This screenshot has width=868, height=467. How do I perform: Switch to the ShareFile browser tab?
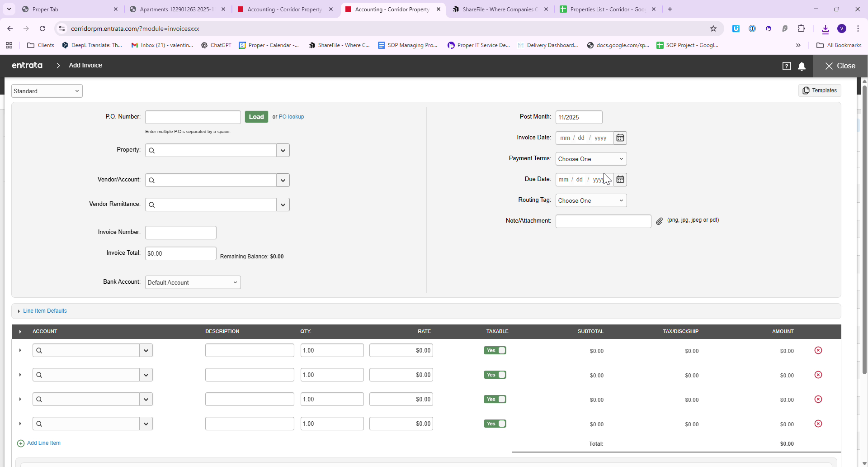(500, 9)
